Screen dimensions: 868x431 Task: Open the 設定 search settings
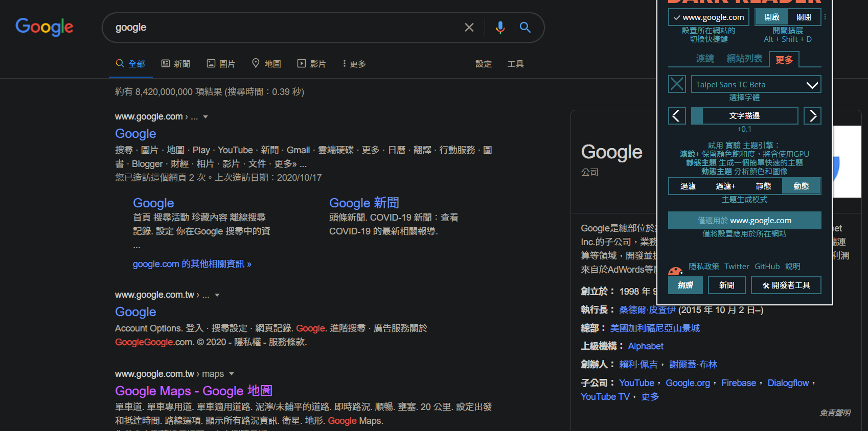484,64
